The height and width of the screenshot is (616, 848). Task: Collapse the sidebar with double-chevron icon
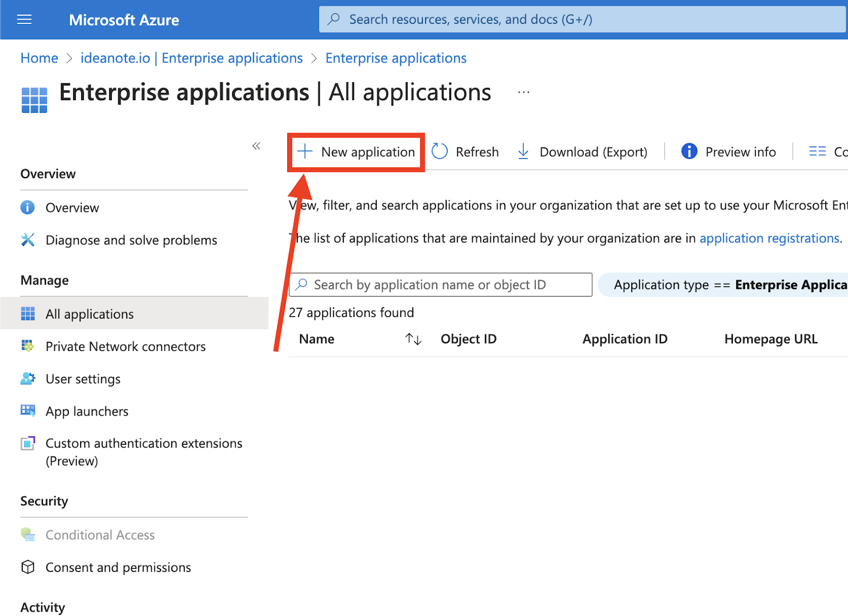[257, 146]
